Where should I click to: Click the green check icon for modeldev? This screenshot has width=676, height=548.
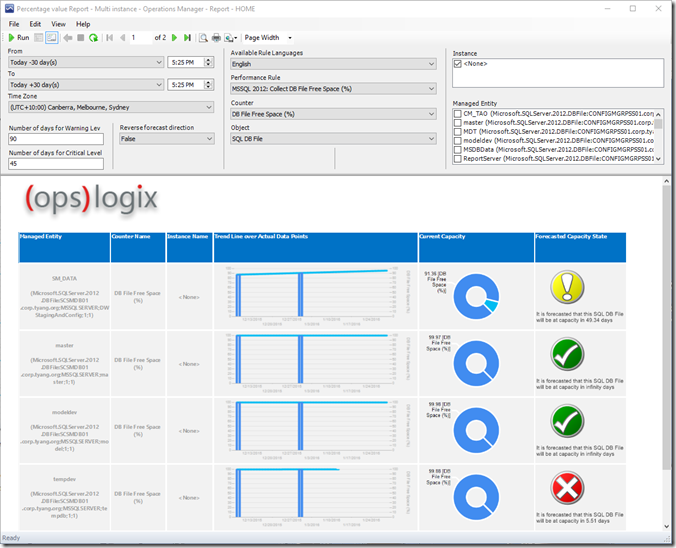[567, 421]
